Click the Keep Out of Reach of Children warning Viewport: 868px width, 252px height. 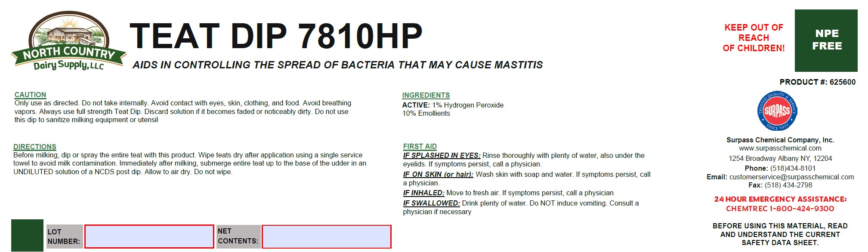[x=754, y=38]
